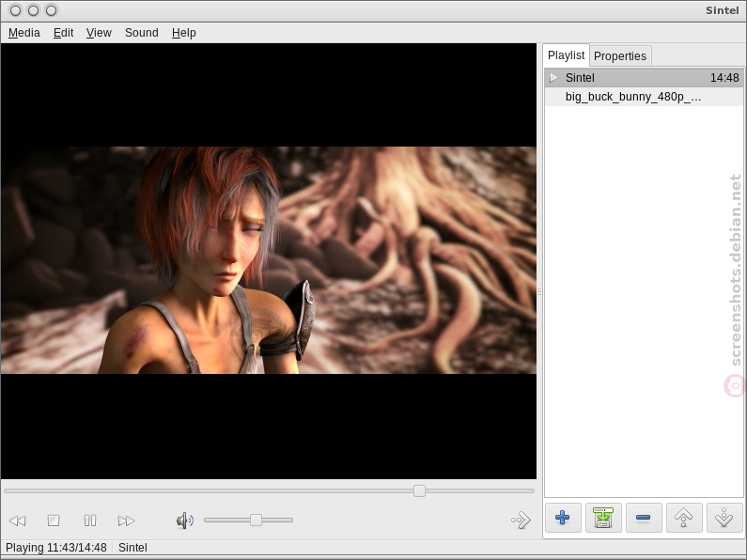Click the previous track (rewind) button
This screenshot has width=747, height=560.
click(18, 521)
